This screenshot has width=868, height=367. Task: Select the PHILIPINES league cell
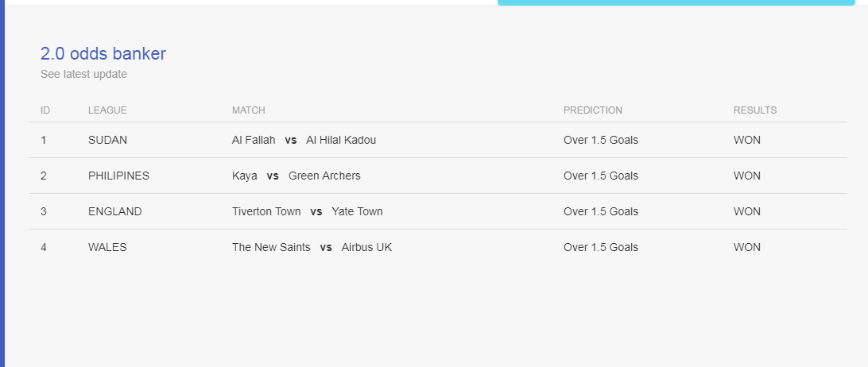[x=118, y=176]
